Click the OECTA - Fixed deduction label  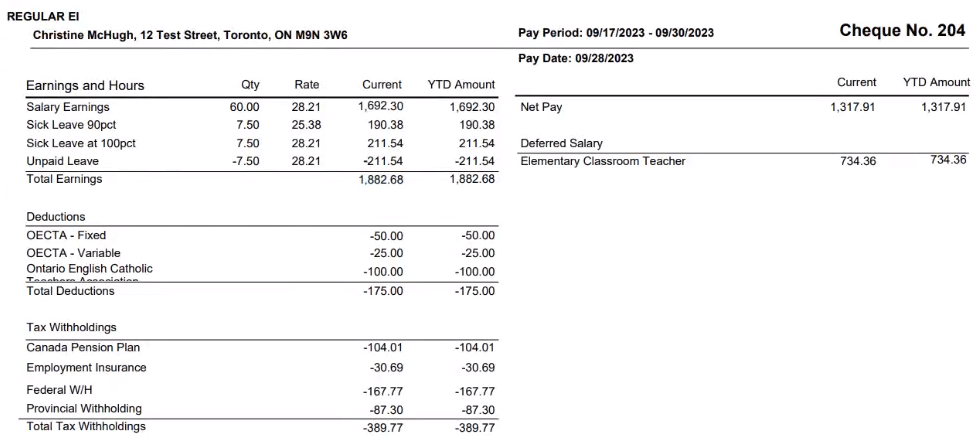(x=66, y=235)
